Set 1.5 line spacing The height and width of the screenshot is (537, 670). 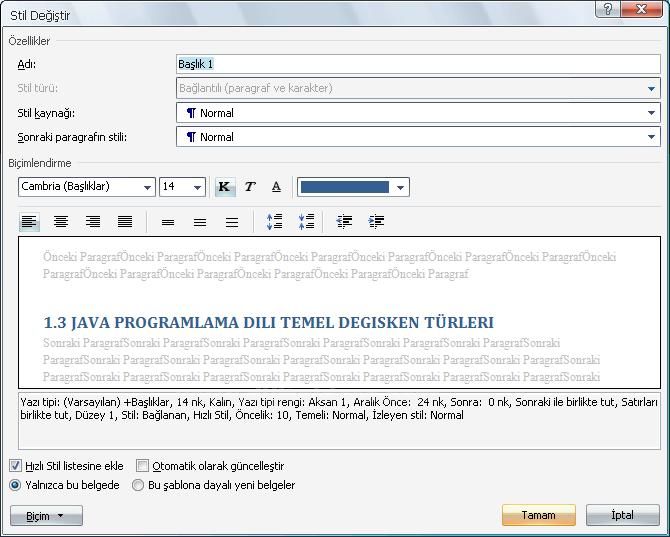click(200, 222)
